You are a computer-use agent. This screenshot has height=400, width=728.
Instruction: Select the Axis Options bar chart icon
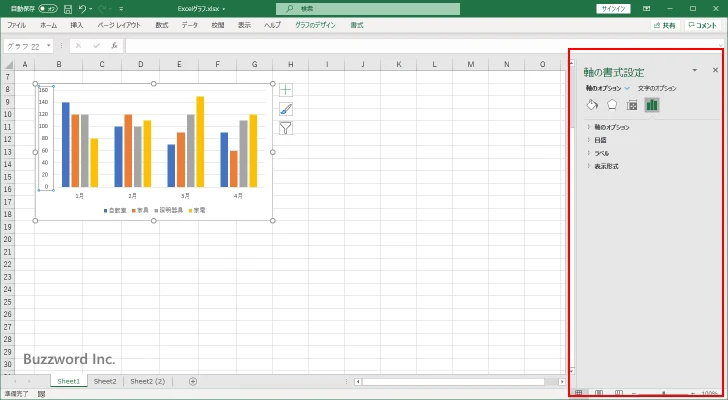tap(651, 105)
